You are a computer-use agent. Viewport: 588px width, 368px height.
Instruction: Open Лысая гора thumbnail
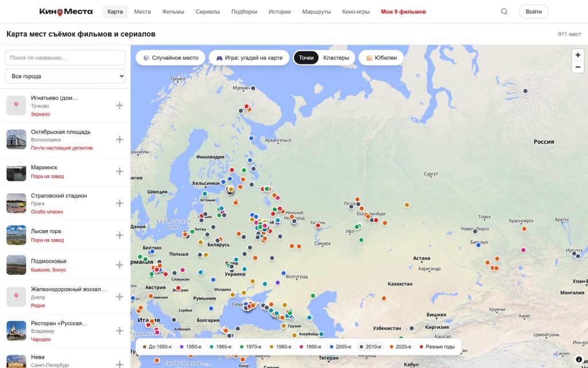(x=16, y=235)
